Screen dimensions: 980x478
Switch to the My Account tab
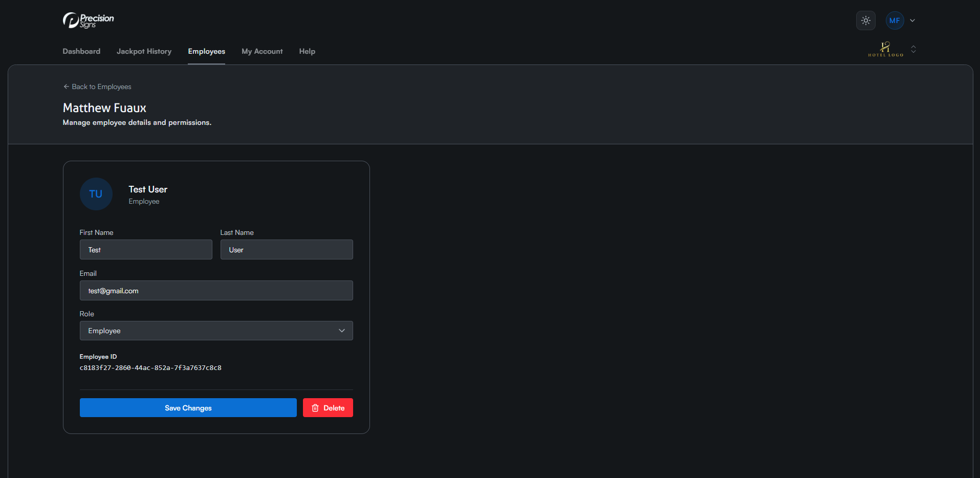pos(262,51)
